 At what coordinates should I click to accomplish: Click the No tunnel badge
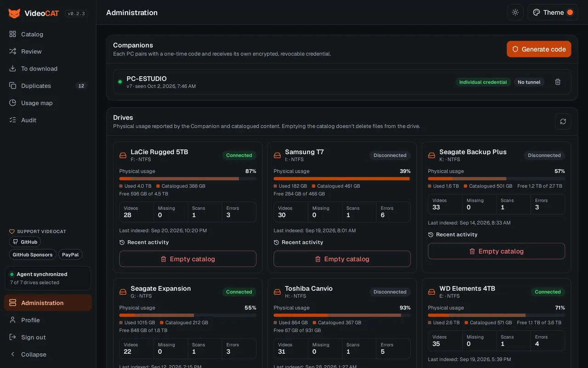point(529,82)
